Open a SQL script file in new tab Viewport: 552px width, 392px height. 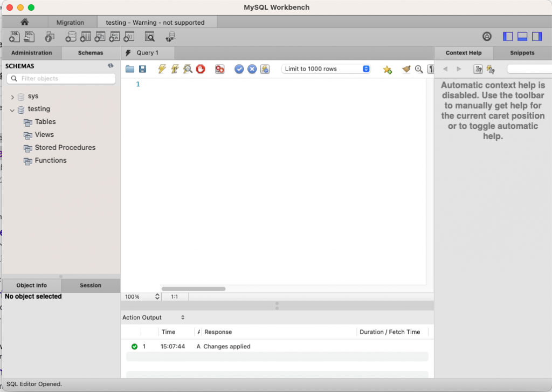click(29, 37)
